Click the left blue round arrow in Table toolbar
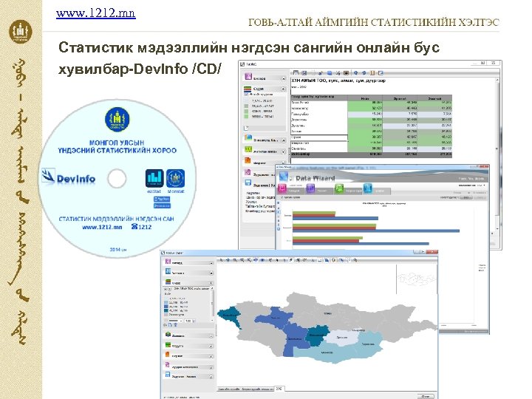The width and height of the screenshot is (532, 399). (355, 72)
